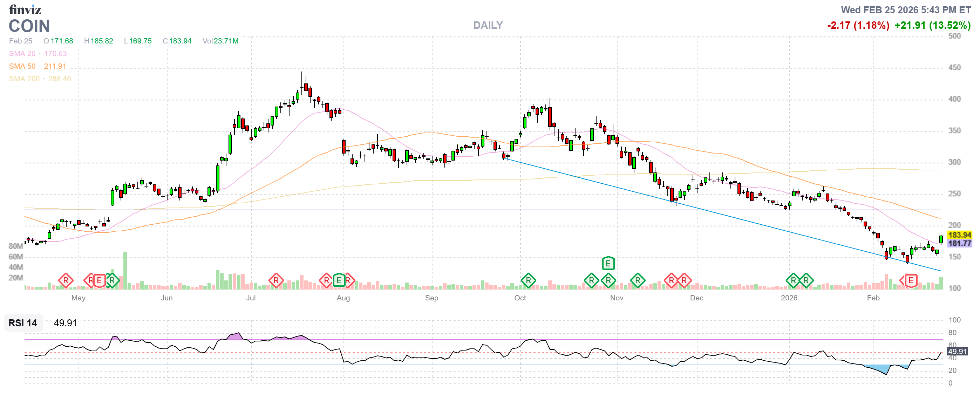Click the red R marker left of May
The image size is (980, 394).
pos(66,281)
